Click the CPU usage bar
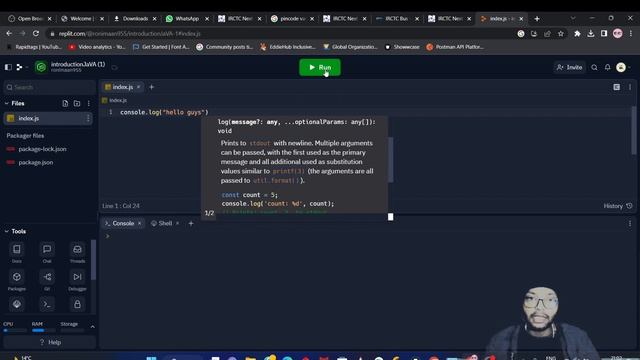Viewport: 640px width, 360px height. [15, 330]
